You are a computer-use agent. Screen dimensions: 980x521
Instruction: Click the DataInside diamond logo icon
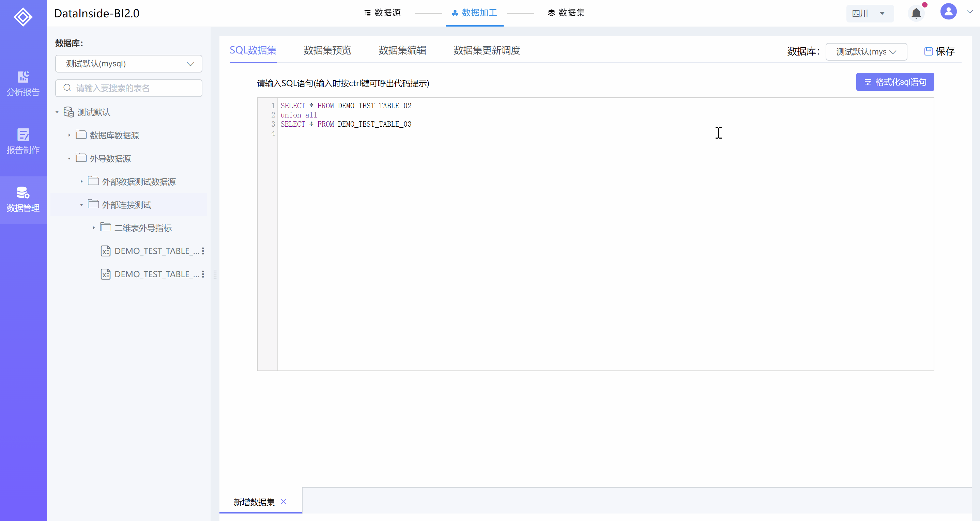[23, 17]
